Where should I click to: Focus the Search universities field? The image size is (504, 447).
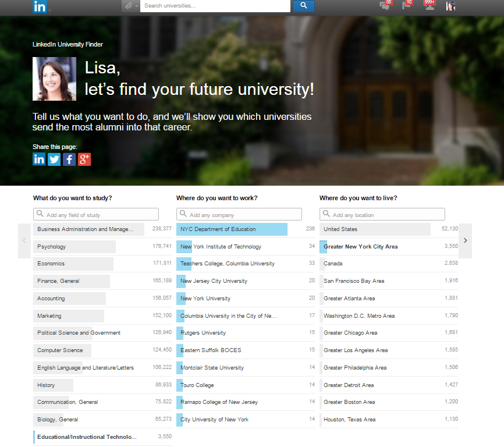coord(215,6)
